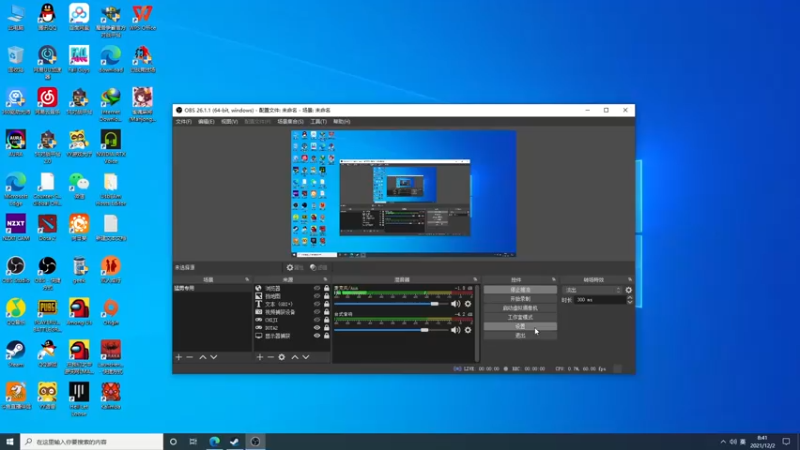Start the virtual camera button
The height and width of the screenshot is (450, 800).
coord(520,308)
